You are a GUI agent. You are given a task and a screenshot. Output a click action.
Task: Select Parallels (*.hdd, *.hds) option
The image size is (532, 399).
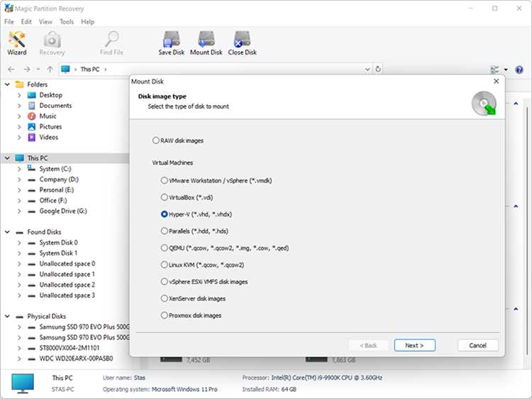pos(165,231)
